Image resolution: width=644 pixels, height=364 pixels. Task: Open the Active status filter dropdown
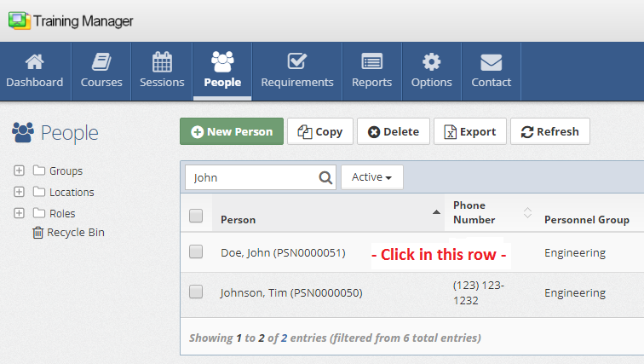point(371,177)
